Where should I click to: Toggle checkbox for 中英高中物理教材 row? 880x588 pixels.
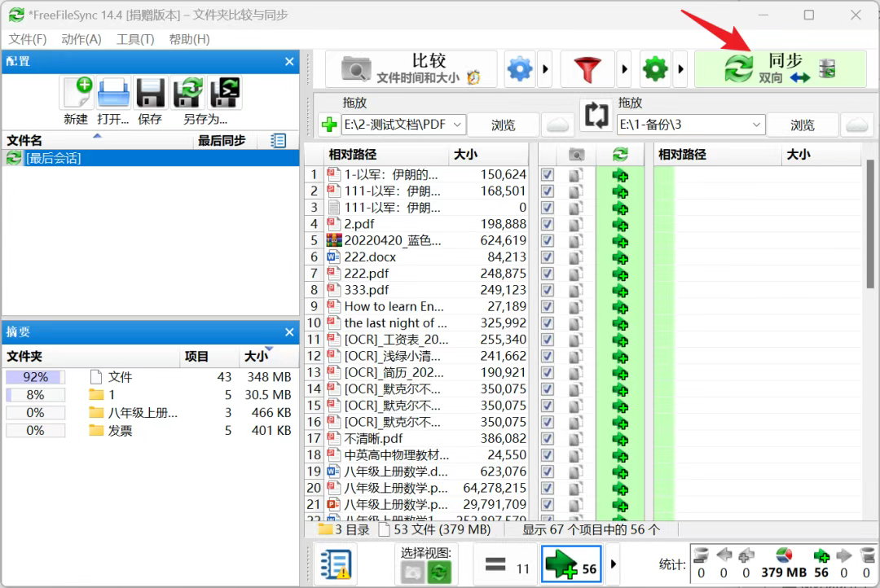548,455
